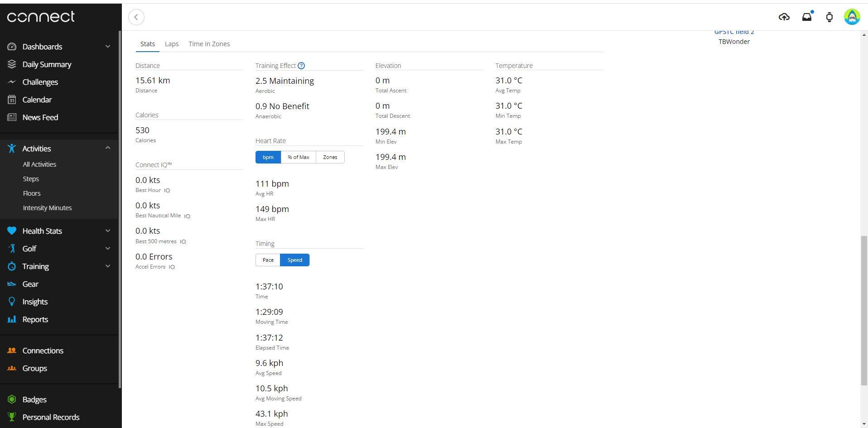
Task: Switch heart rate to % of Max
Action: pos(298,157)
